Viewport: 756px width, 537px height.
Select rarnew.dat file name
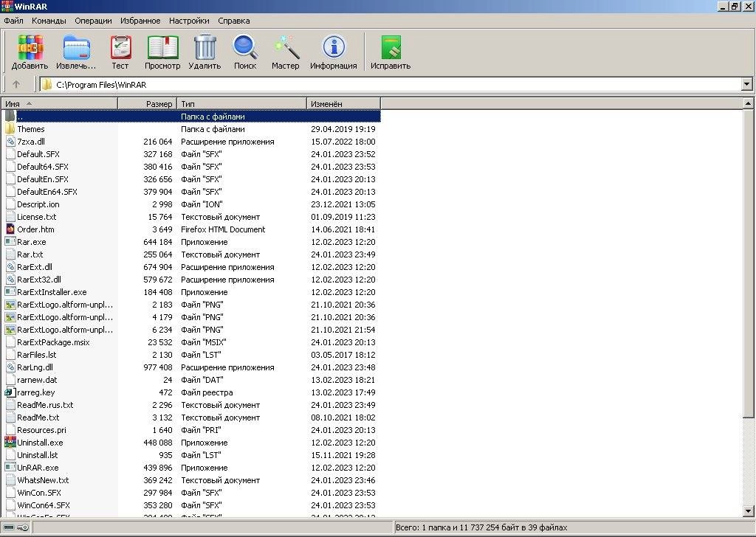coord(37,379)
